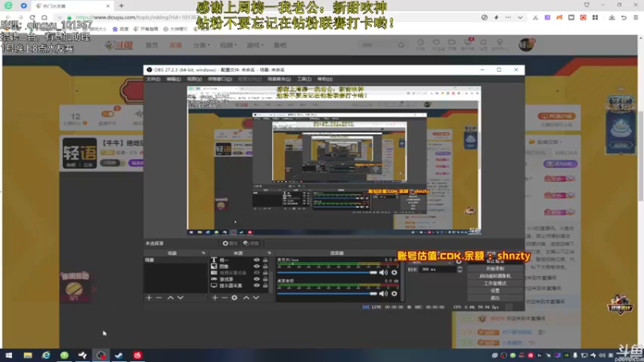Click the 工作室模式 button
644x362 pixels.
(x=495, y=283)
